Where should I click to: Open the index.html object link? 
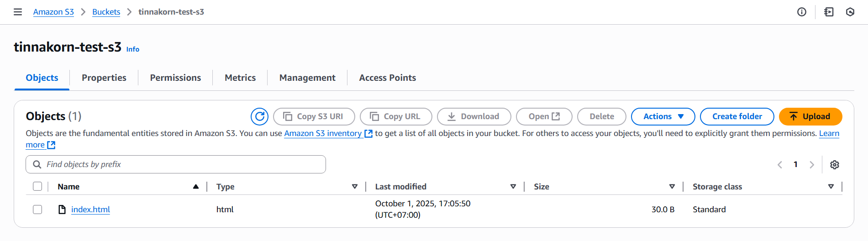(90, 210)
